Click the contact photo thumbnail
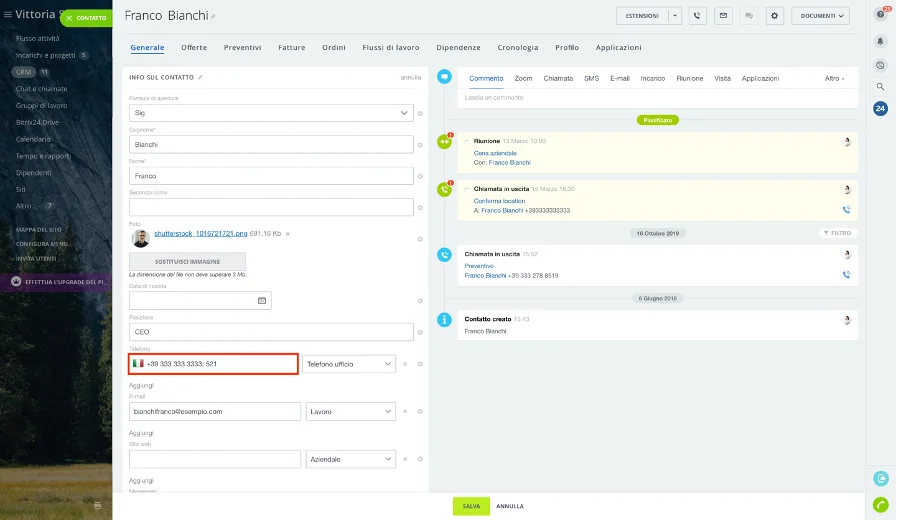The image size is (897, 520). 140,238
